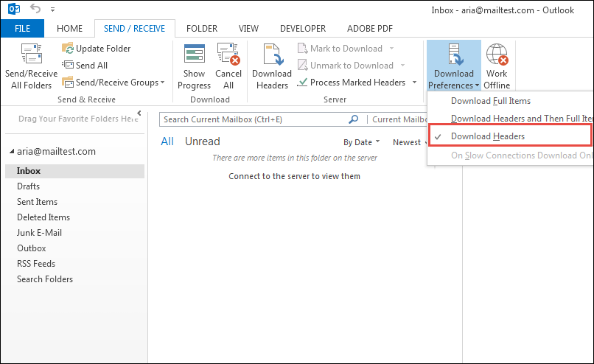This screenshot has width=594, height=364.
Task: Open the RSS Feeds folder
Action: [36, 264]
